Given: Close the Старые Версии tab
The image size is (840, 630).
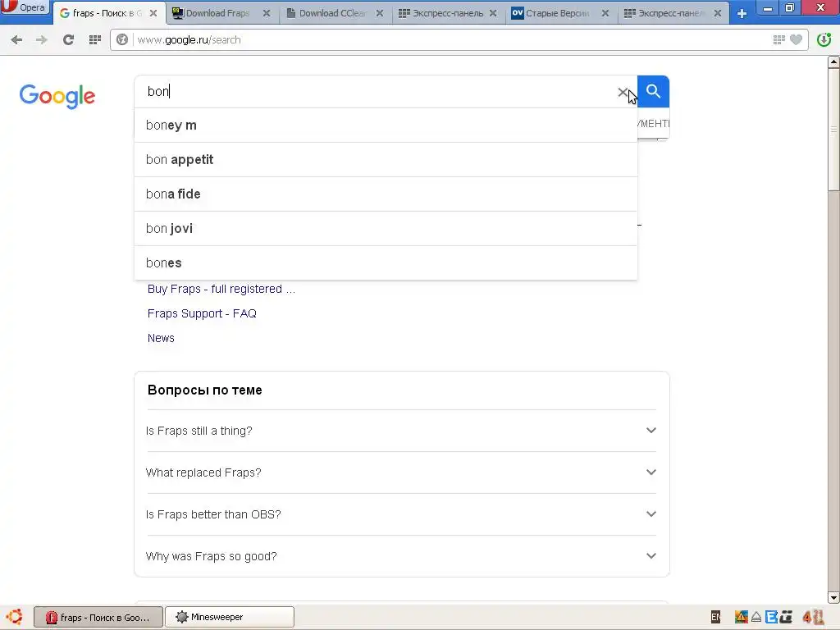Looking at the screenshot, I should click(x=605, y=13).
